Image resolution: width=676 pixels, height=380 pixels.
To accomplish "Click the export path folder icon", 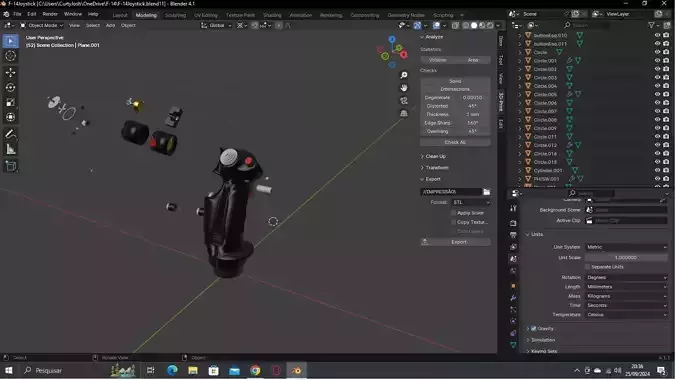I will click(x=487, y=192).
